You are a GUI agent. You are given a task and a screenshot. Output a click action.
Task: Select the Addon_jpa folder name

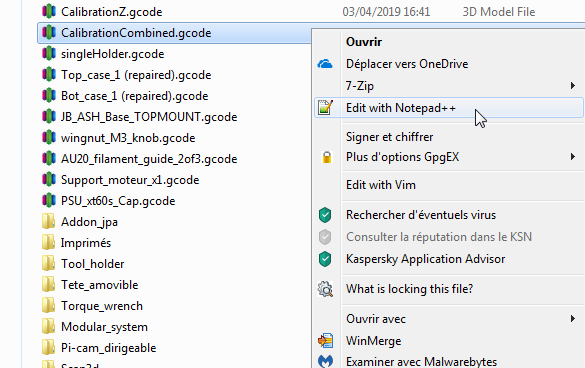pos(89,222)
